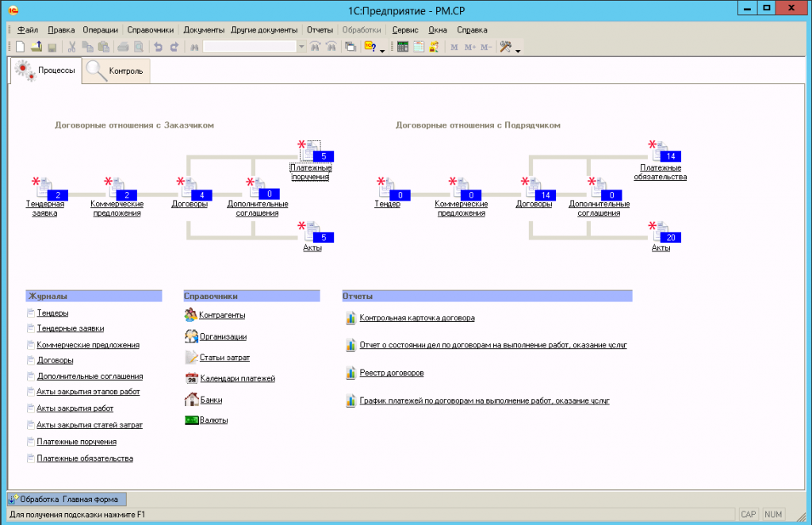812x525 pixels.
Task: Select the Процессы tab
Action: point(45,71)
